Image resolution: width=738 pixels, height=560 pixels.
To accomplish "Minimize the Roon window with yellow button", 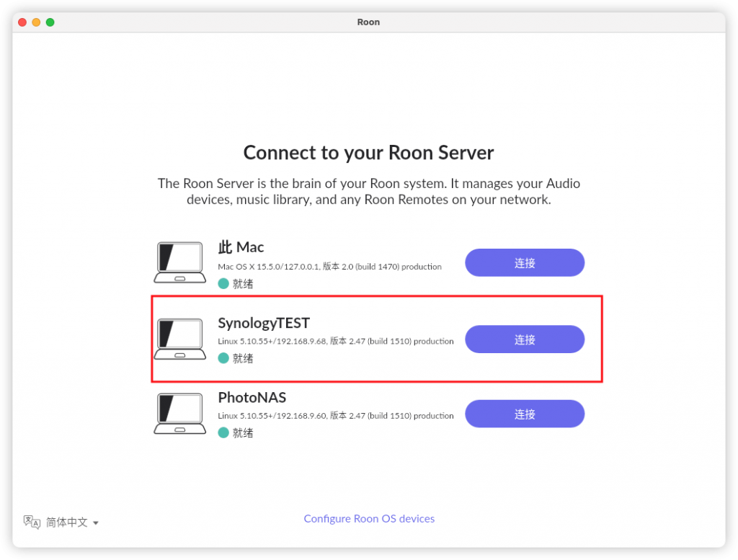I will [x=36, y=22].
